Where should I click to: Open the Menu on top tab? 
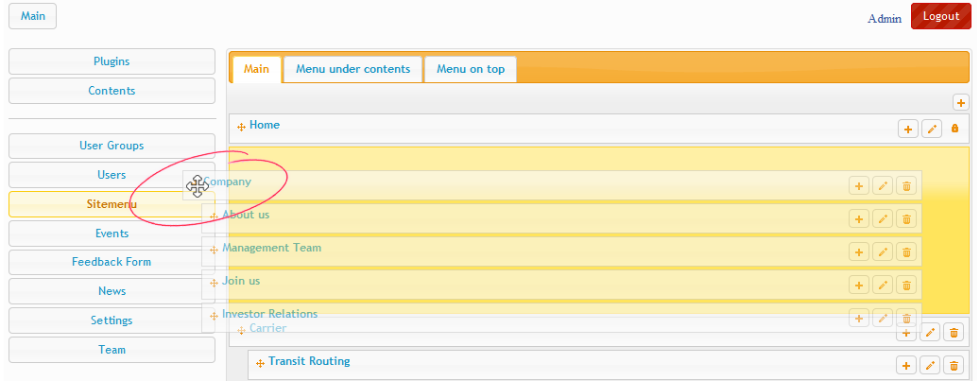(471, 69)
